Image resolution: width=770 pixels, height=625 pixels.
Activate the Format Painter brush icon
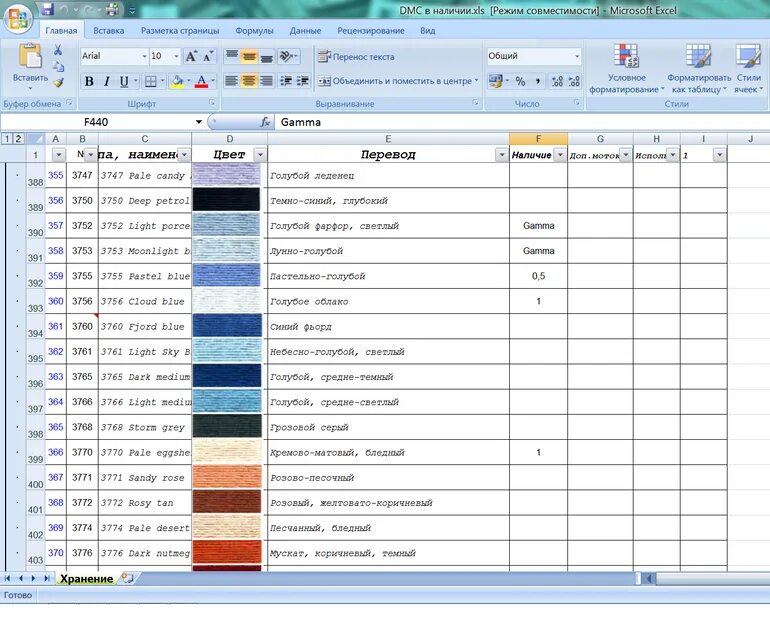pyautogui.click(x=58, y=82)
